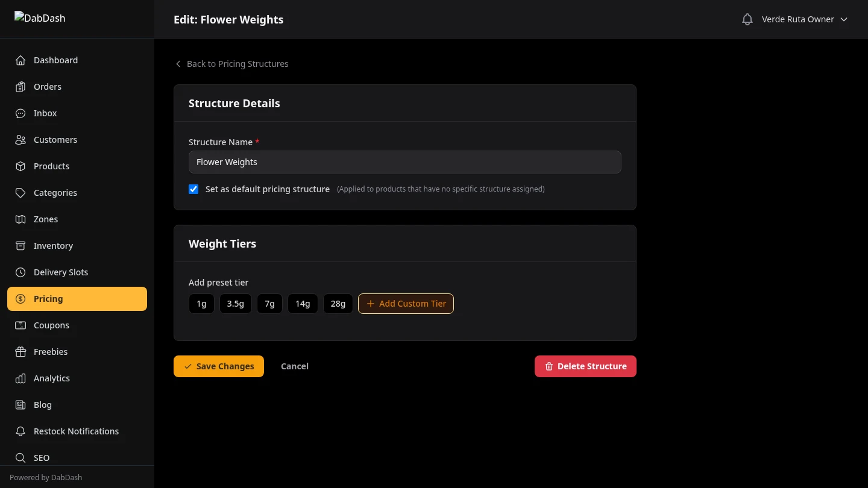The height and width of the screenshot is (488, 868).
Task: Select the Zones map icon
Action: pos(20,219)
